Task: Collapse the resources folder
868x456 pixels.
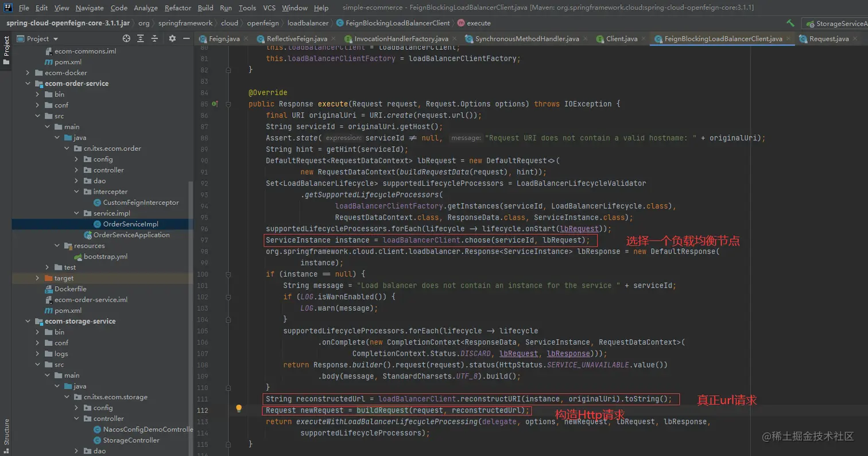Action: [x=57, y=245]
